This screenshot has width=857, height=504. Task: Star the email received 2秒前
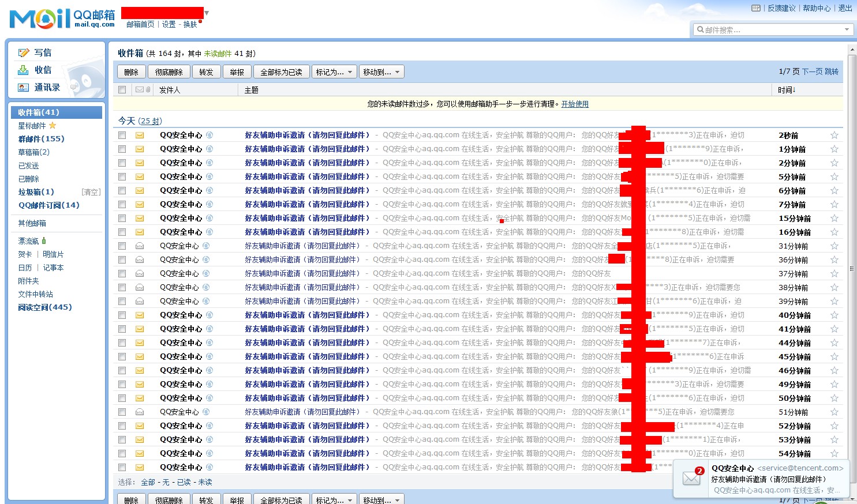[834, 135]
